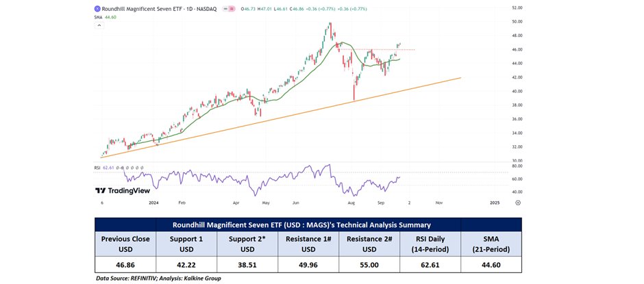Click the Support 1 value 42.22
Image resolution: width=644 pixels, height=284 pixels.
click(x=186, y=265)
